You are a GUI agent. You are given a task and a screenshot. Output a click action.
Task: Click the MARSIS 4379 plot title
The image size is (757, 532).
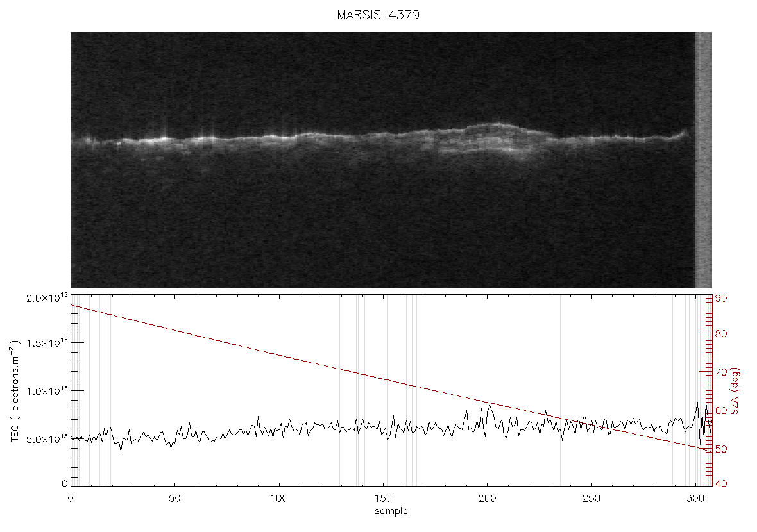point(378,15)
